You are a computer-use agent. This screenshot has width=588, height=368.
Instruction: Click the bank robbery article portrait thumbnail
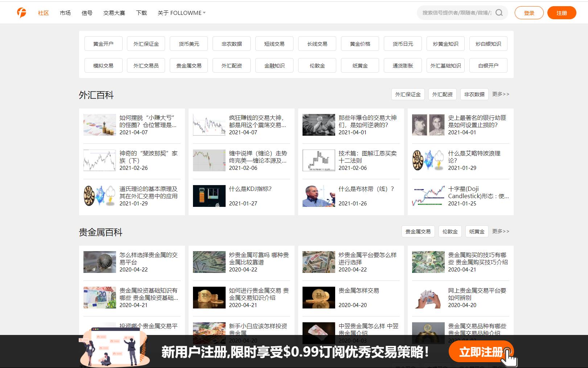pyautogui.click(x=428, y=125)
